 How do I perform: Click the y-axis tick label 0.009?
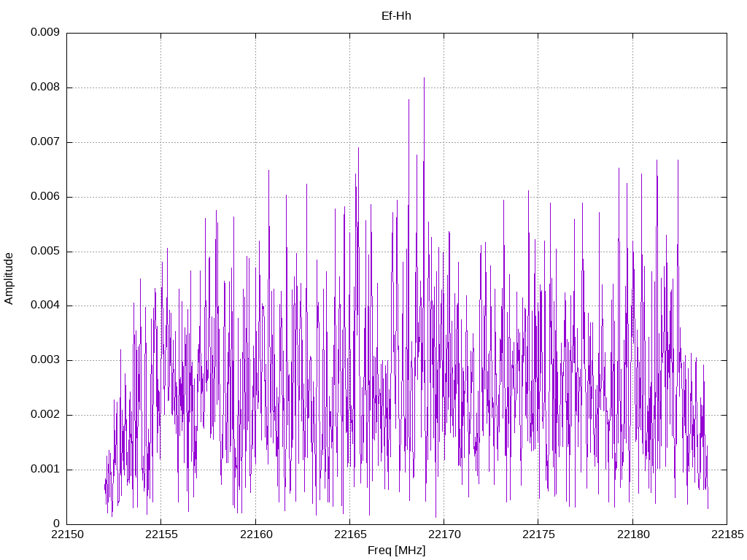point(44,32)
